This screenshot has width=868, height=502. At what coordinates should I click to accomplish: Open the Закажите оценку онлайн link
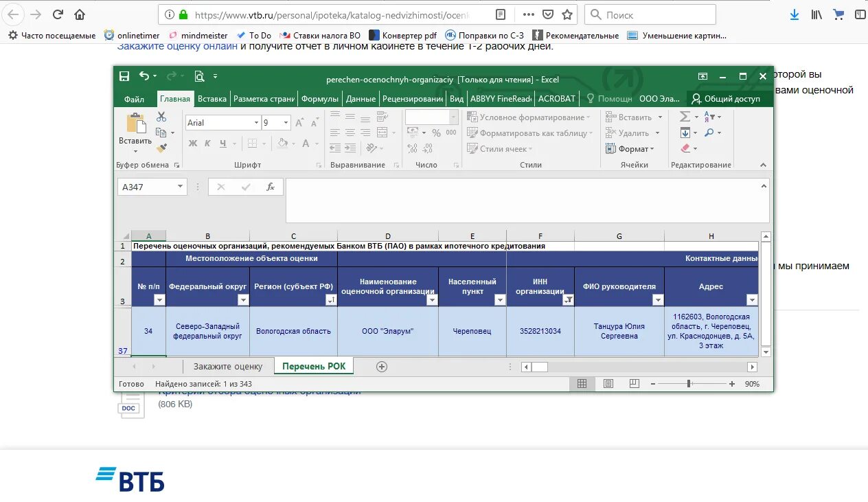tap(177, 46)
